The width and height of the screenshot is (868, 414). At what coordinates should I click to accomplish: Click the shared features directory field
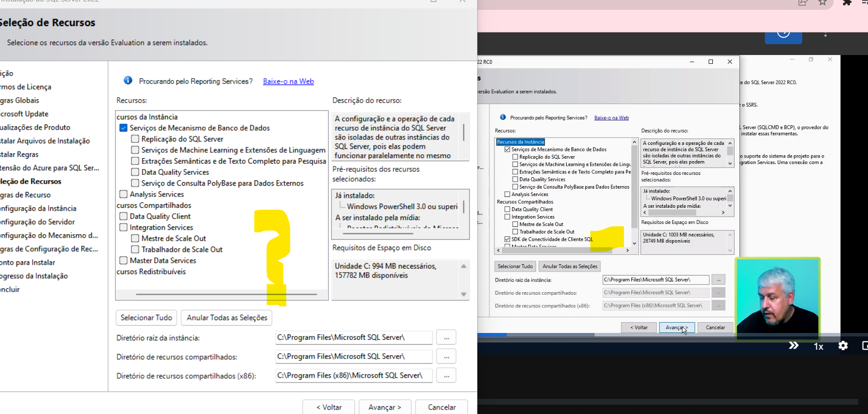click(x=354, y=357)
